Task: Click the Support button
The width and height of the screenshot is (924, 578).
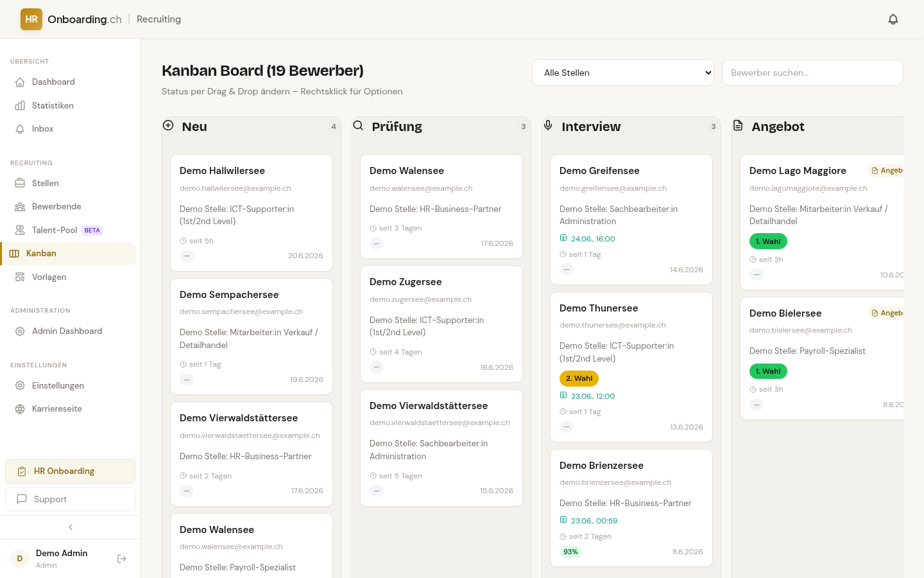Action: 70,499
